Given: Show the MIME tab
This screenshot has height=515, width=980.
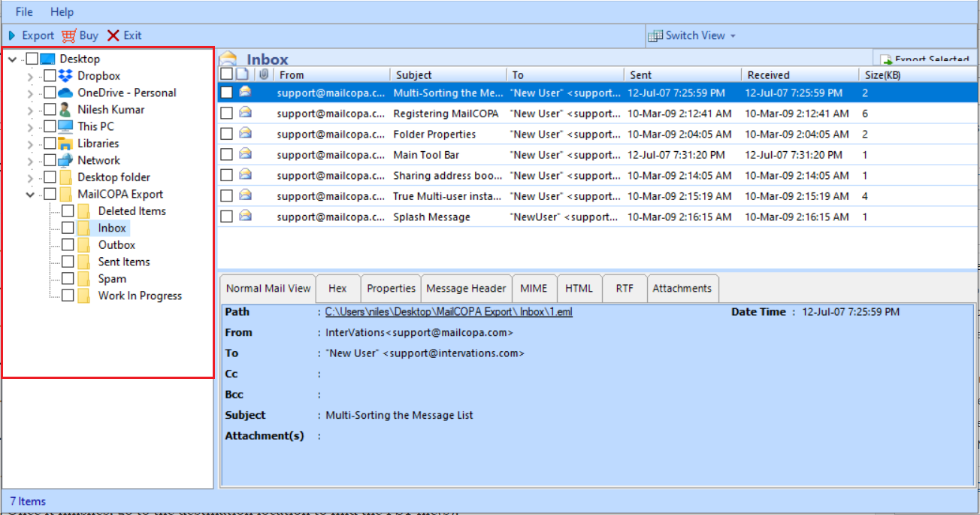Looking at the screenshot, I should pyautogui.click(x=534, y=288).
